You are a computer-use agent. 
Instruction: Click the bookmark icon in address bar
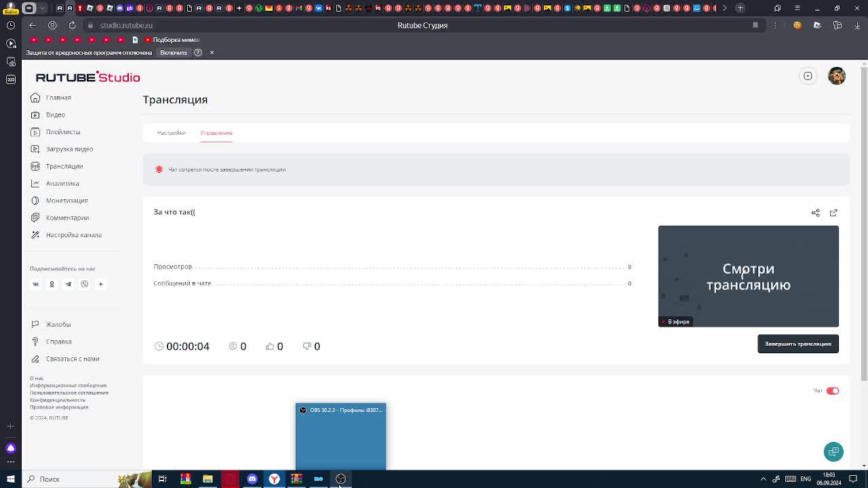[755, 25]
